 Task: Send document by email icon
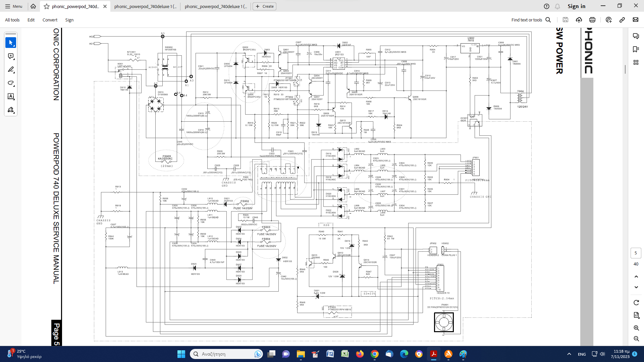(636, 20)
